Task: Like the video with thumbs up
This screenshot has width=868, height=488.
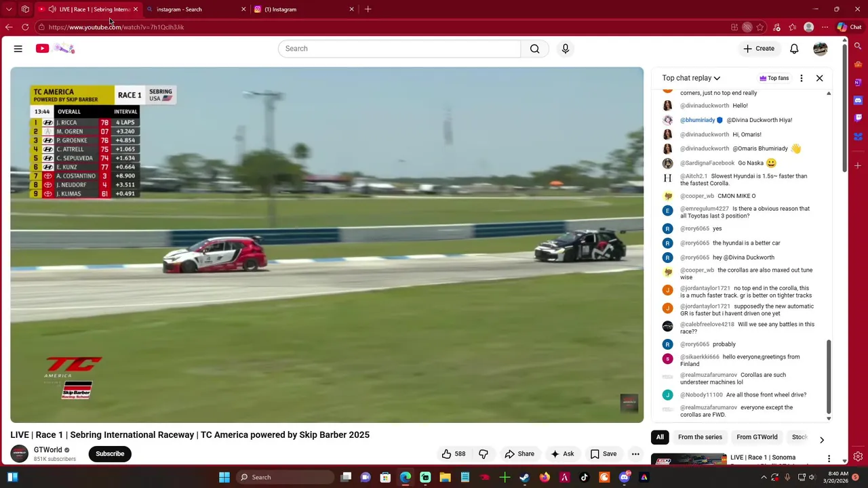Action: [x=454, y=454]
